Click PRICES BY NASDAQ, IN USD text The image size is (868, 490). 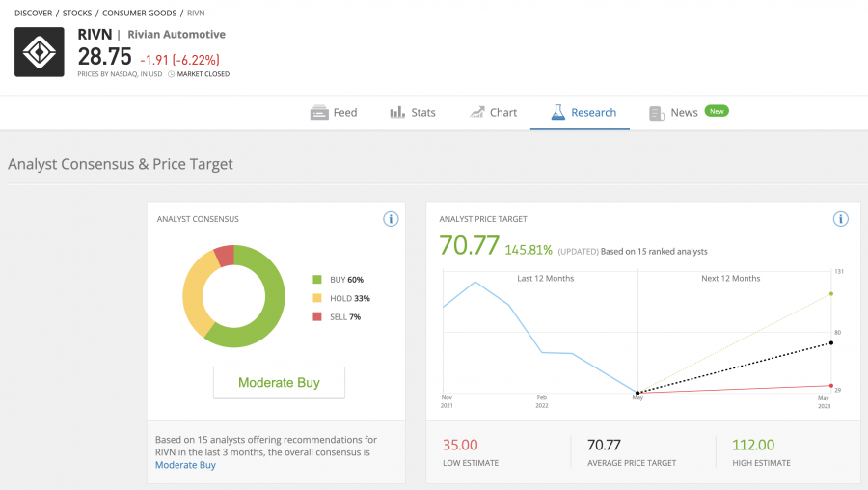[x=120, y=74]
